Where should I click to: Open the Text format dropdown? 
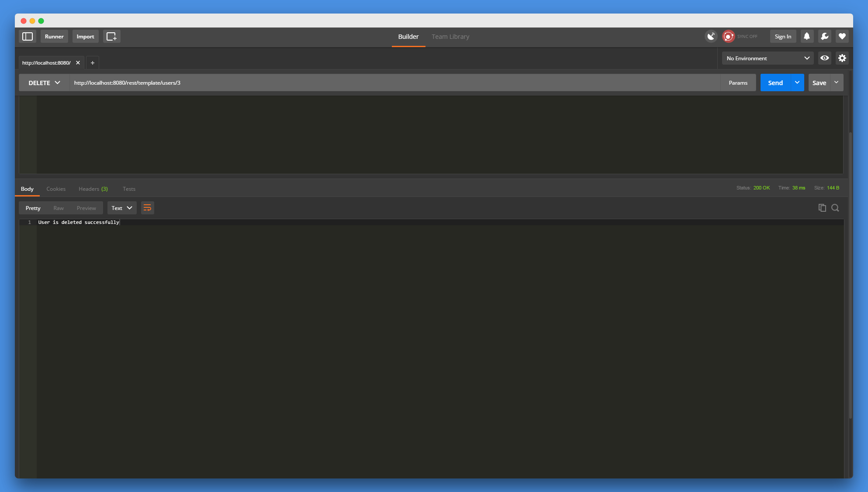click(122, 208)
